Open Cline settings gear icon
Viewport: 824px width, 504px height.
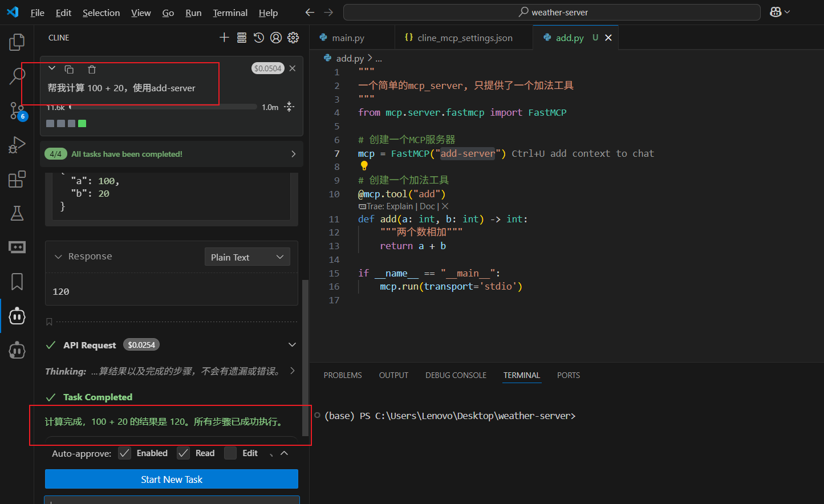(293, 38)
